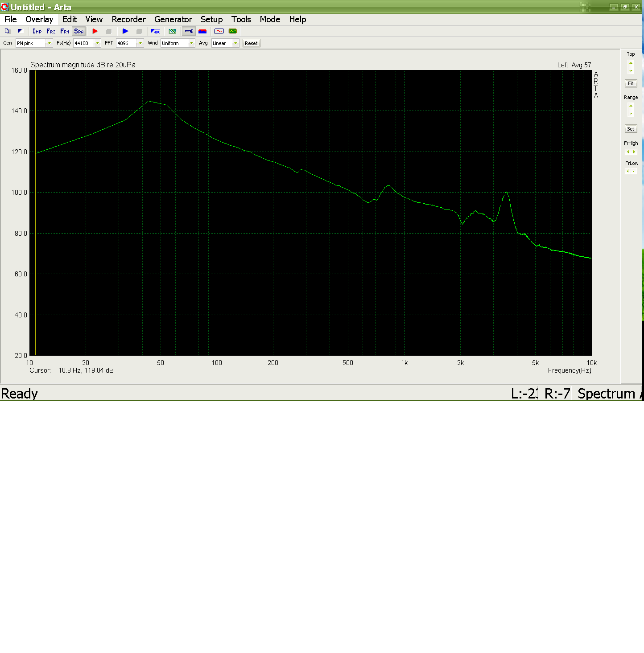Viewport: 644px width, 653px height.
Task: Open the Edit menu
Action: [69, 19]
